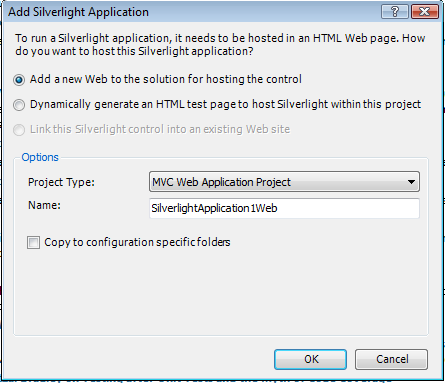The image size is (445, 383).
Task: Click the "Add a new Web to the solution" label text
Action: [x=166, y=79]
